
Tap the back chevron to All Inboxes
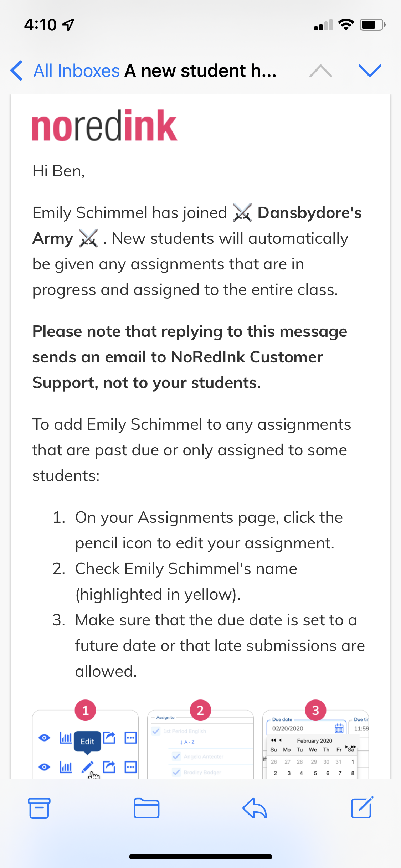17,71
